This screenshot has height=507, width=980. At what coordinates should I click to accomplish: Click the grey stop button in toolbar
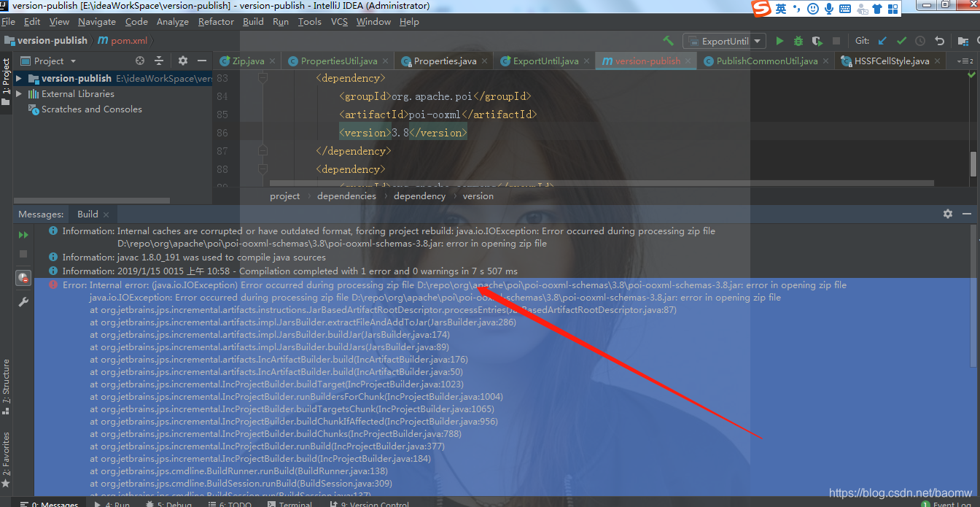click(836, 41)
